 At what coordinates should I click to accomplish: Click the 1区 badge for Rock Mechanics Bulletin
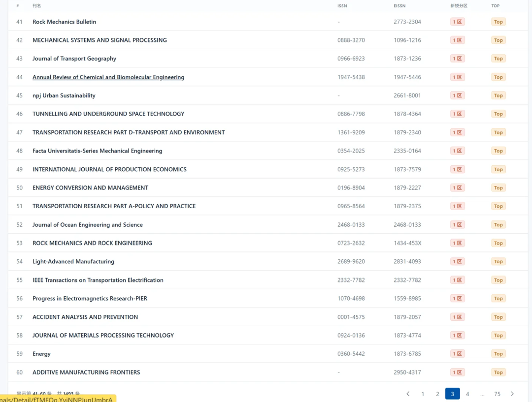tap(457, 22)
